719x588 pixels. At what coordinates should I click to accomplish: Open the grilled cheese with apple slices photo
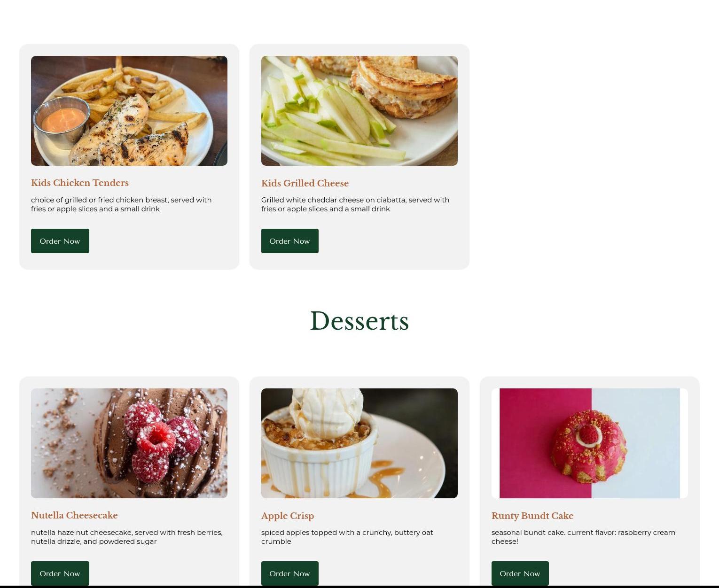pos(359,111)
